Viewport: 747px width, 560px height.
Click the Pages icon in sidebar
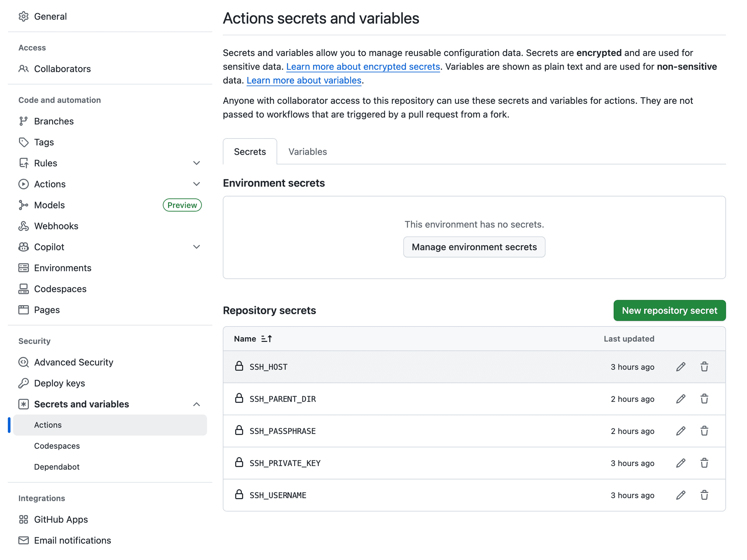(x=24, y=310)
